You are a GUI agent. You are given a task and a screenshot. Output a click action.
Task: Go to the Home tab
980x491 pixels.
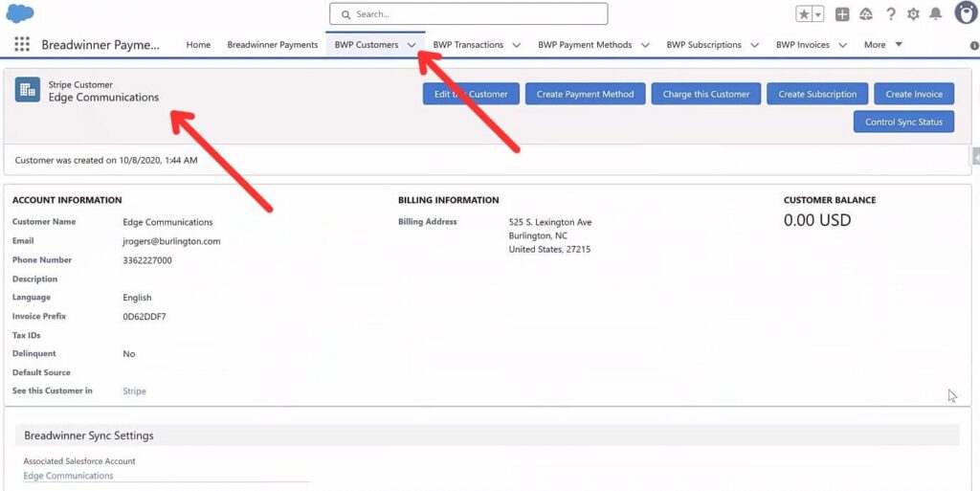[198, 44]
